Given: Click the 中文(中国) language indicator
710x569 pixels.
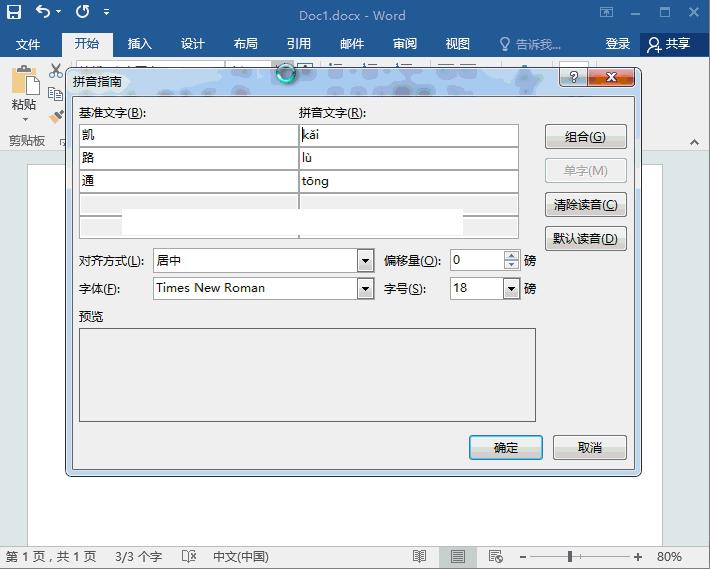Looking at the screenshot, I should tap(240, 556).
